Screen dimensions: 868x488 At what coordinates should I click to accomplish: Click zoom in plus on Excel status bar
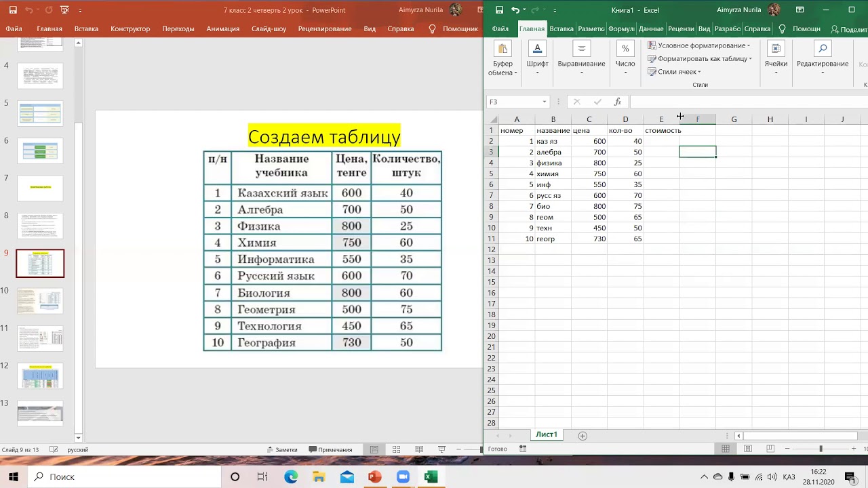(x=853, y=449)
